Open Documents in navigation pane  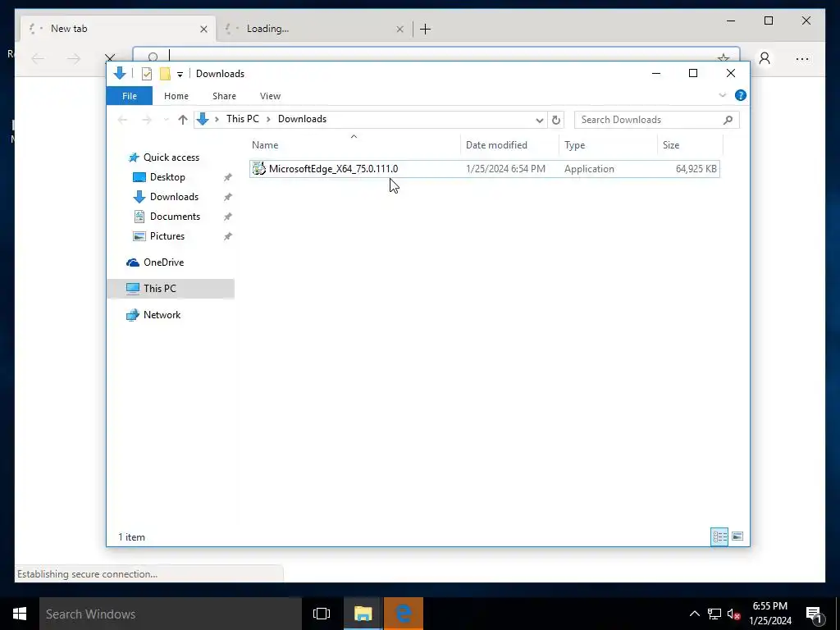coord(175,217)
